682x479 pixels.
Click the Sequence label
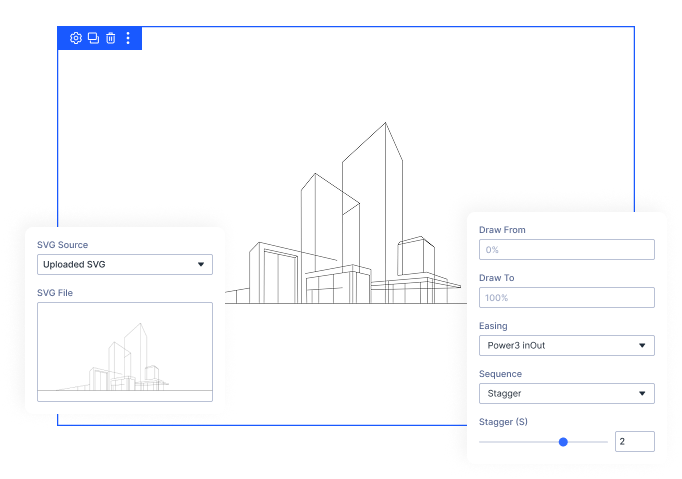(500, 374)
